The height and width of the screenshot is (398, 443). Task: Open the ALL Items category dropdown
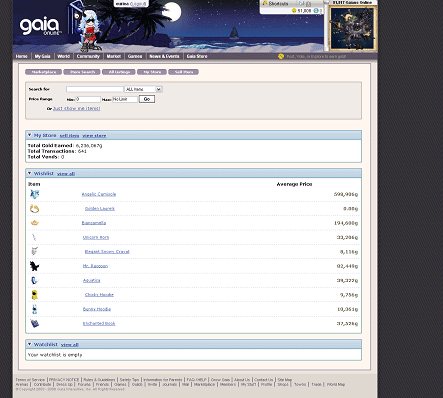coord(144,89)
